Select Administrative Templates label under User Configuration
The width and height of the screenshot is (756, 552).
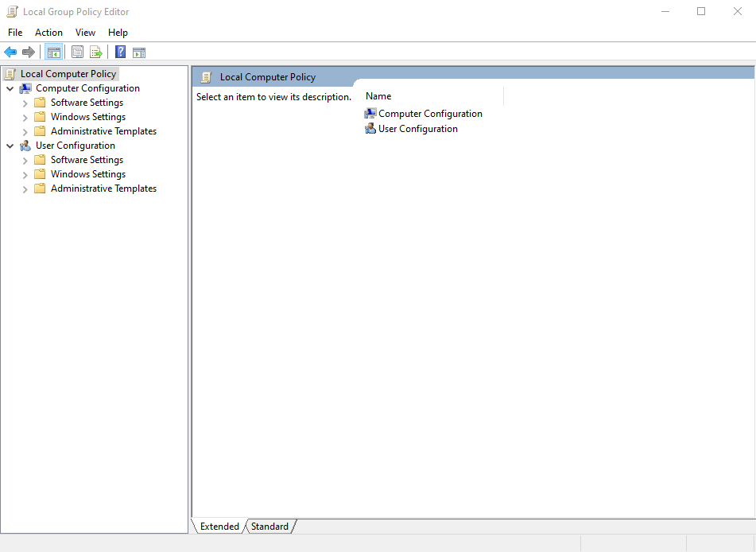click(x=103, y=189)
